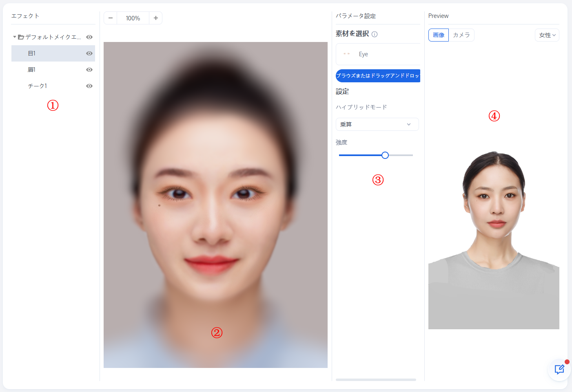Viewport: 572px width, 392px height.
Task: Click the zoom out minus button
Action: 111,18
